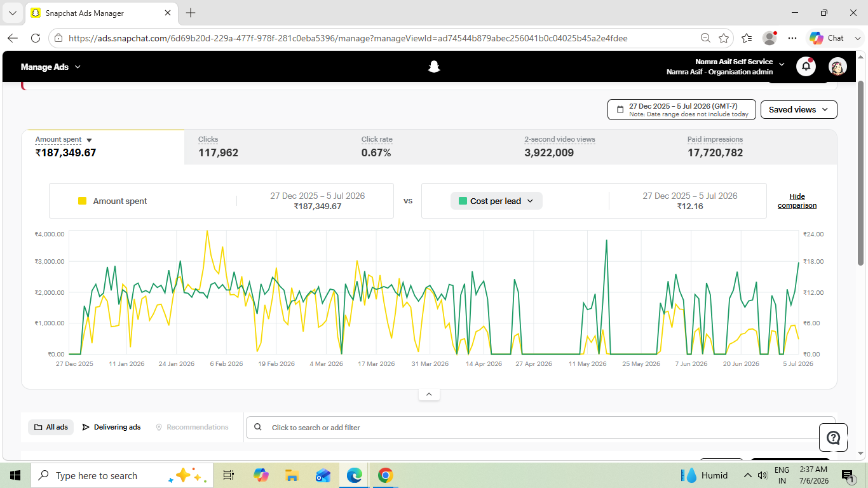Click the ENG IN language indicator

point(782,475)
